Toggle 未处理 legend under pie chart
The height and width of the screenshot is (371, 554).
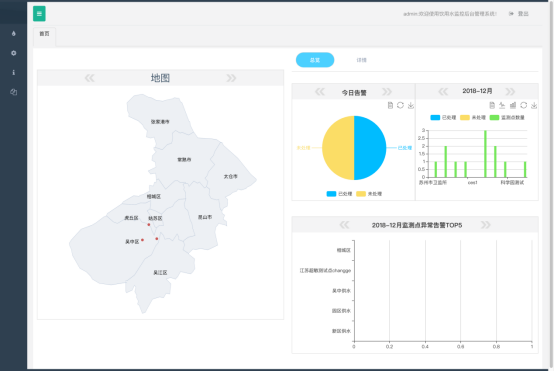[x=369, y=194]
